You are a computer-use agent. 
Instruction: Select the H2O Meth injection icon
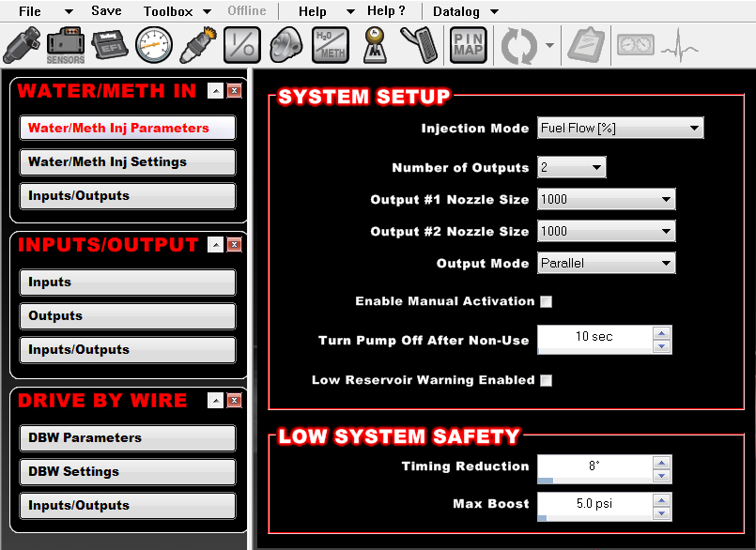(x=331, y=45)
